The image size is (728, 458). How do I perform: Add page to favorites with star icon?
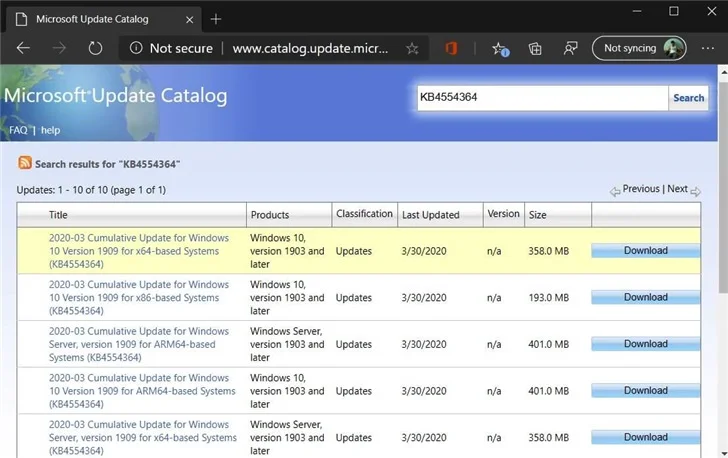click(412, 48)
